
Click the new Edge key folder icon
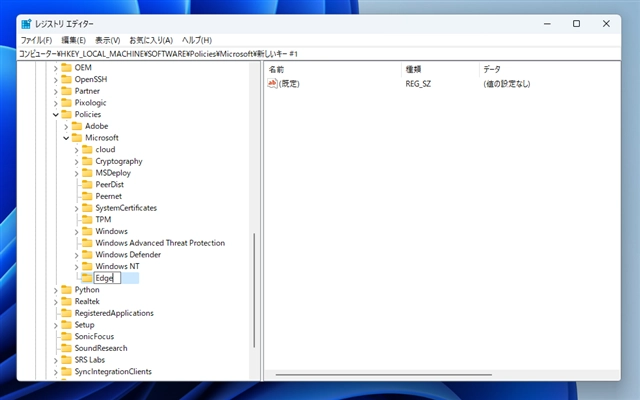pyautogui.click(x=87, y=278)
